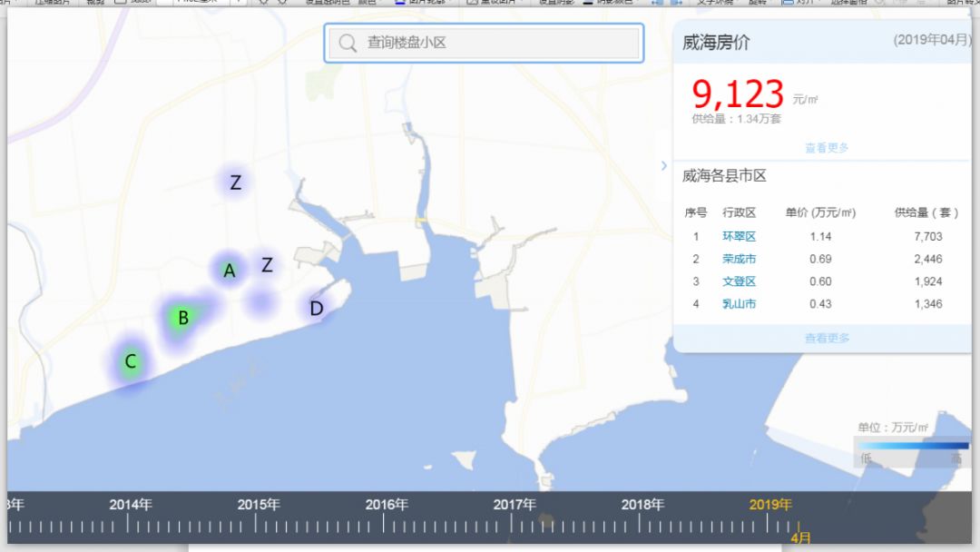This screenshot has width=980, height=552.
Task: Open the 环翠区 district link
Action: point(739,236)
